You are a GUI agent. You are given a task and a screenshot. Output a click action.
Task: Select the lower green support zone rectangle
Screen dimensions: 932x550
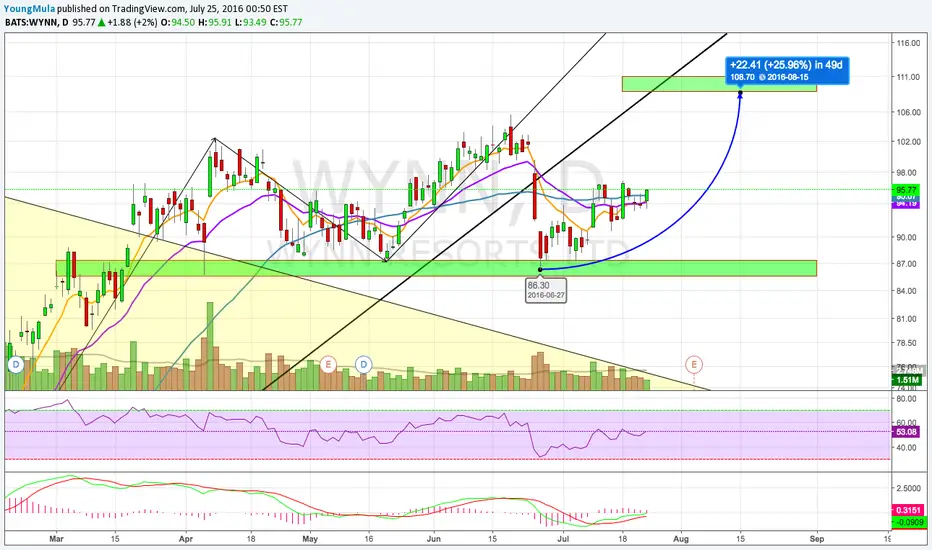point(436,268)
